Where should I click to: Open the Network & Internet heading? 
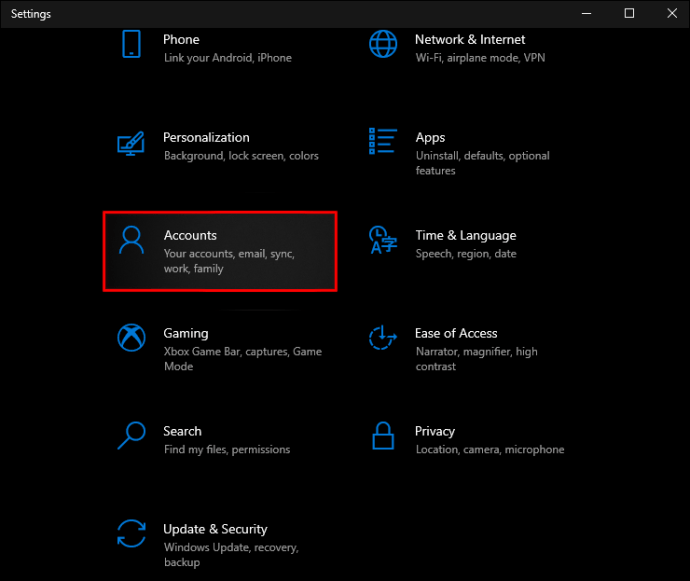pos(470,40)
